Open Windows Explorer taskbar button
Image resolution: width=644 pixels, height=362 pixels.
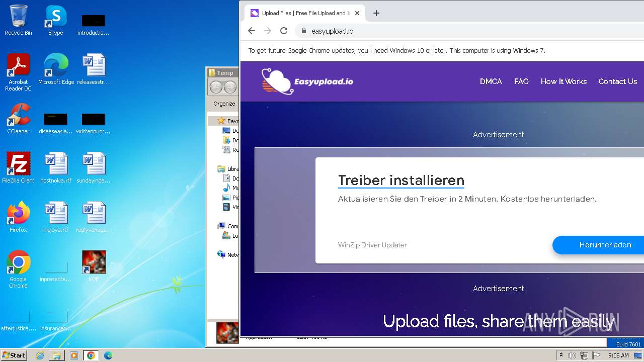click(57, 355)
